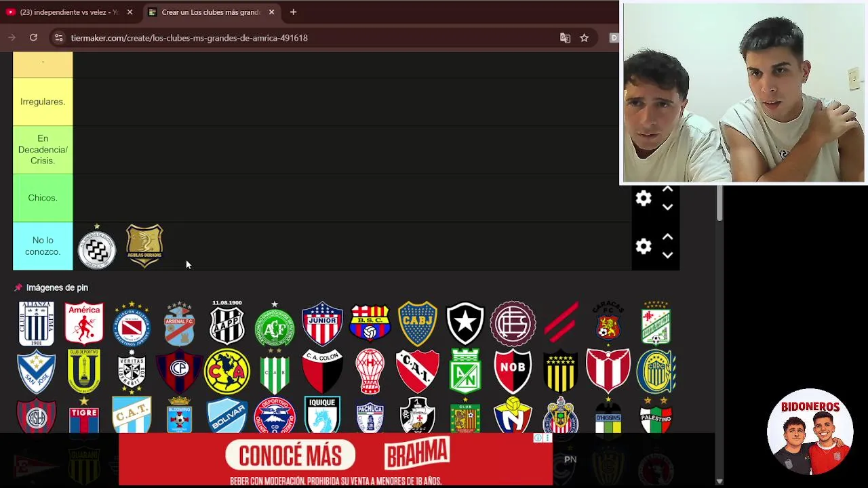868x488 pixels.
Task: Click the CONOCÉ MÁS ad button
Action: click(290, 455)
